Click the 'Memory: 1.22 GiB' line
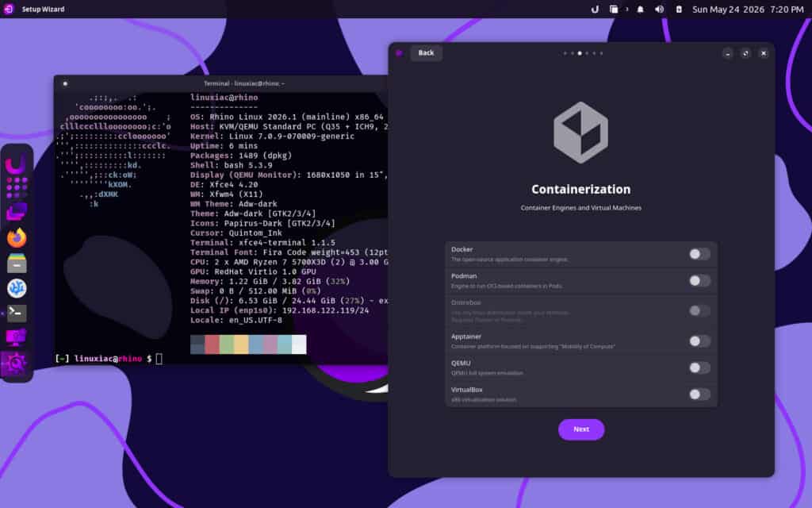 (270, 282)
